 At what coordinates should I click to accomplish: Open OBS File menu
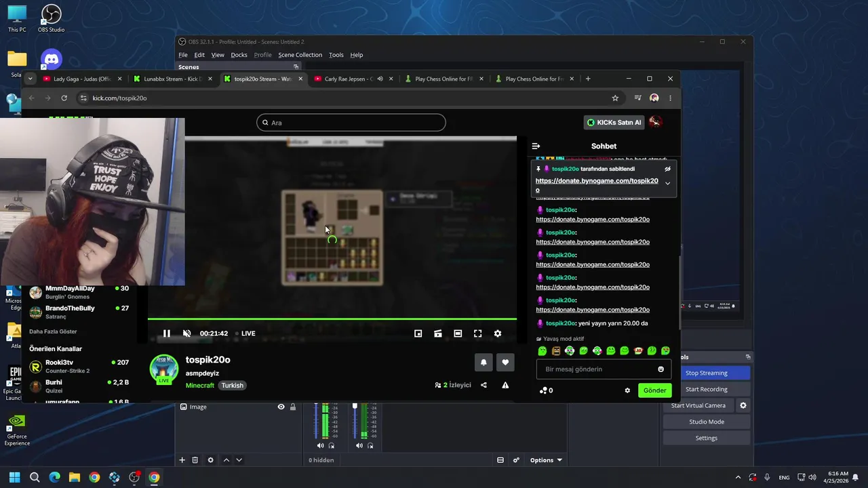[183, 55]
